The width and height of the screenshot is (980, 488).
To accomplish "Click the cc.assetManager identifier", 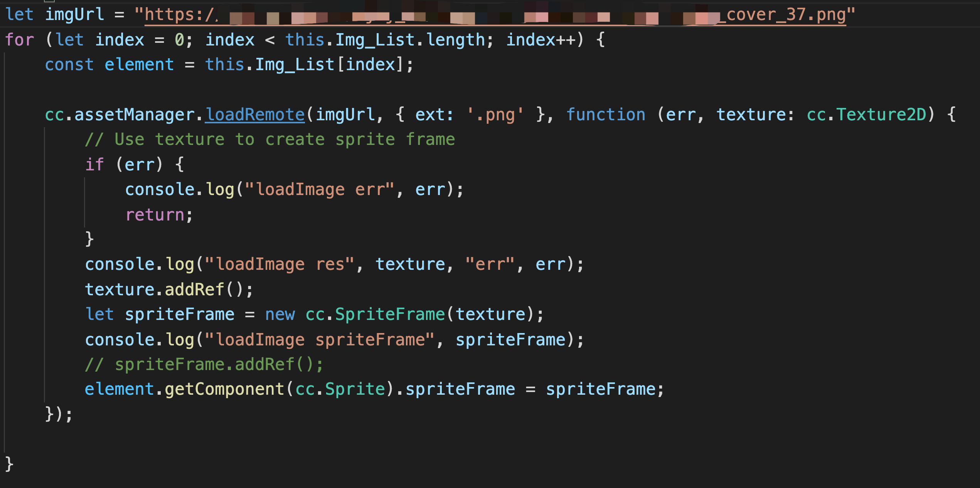I will pyautogui.click(x=123, y=114).
